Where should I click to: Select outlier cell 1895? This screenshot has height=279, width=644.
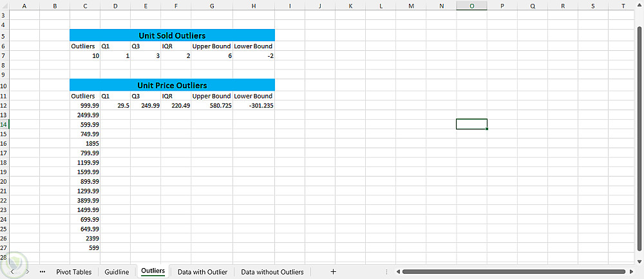tap(85, 144)
